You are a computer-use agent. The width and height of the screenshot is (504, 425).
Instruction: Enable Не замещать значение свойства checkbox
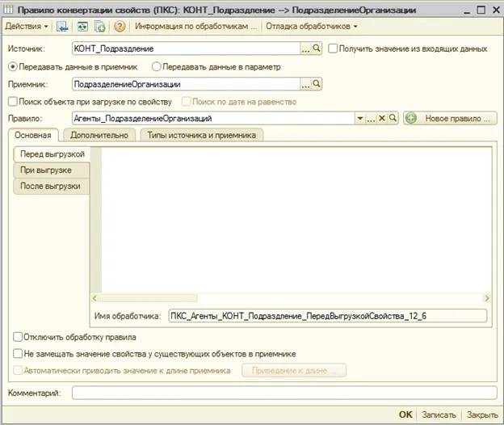point(18,354)
